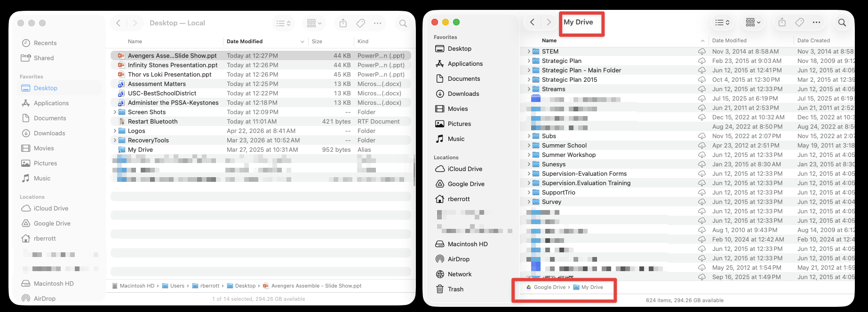Open group-by dropdown in My Drive window
Screen dimensions: 868x312
(753, 22)
